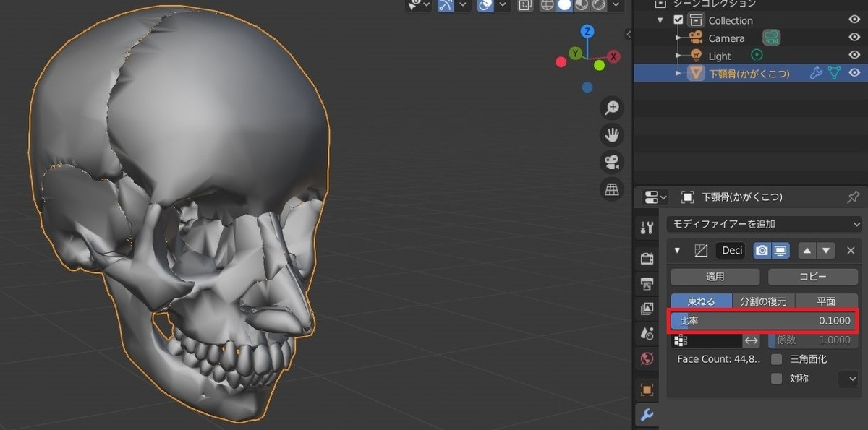The image size is (868, 430).
Task: Click modifier wrench icon on 下顎骨 row
Action: 816,73
